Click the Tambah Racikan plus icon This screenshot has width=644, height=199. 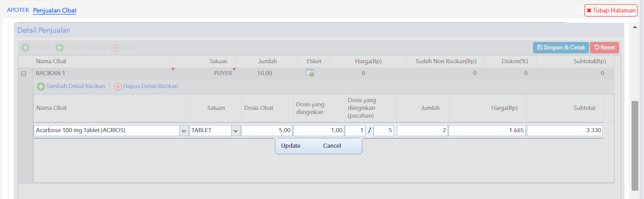[x=60, y=48]
